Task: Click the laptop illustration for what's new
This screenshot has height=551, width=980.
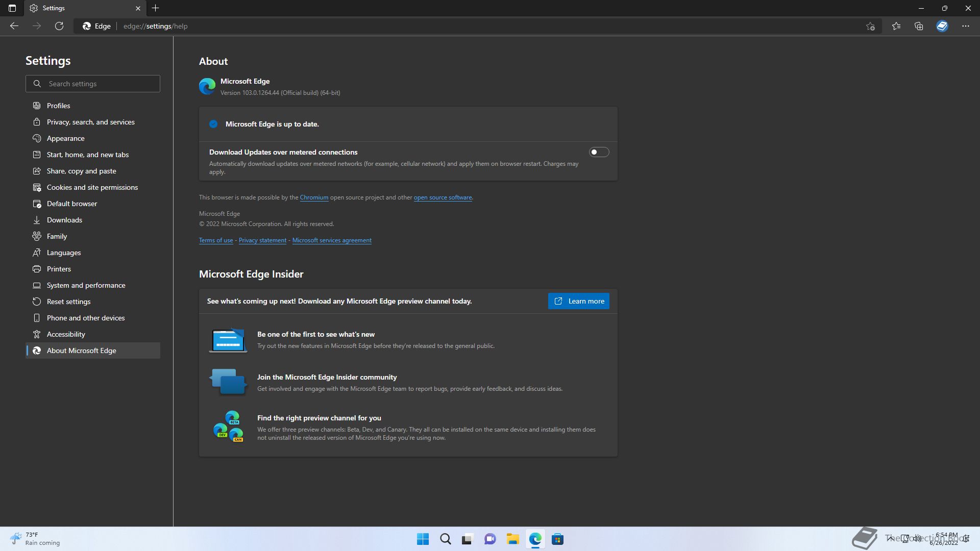Action: pyautogui.click(x=228, y=340)
